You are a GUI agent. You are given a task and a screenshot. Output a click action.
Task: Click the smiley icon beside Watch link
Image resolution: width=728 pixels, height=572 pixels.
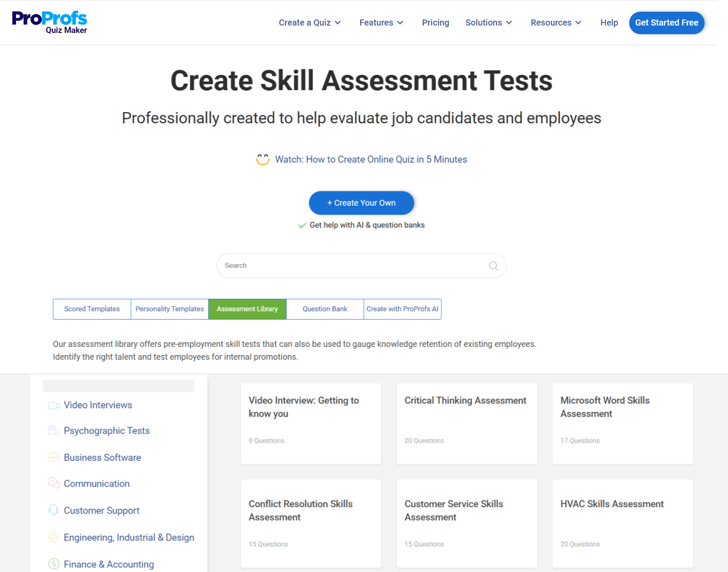pyautogui.click(x=263, y=159)
